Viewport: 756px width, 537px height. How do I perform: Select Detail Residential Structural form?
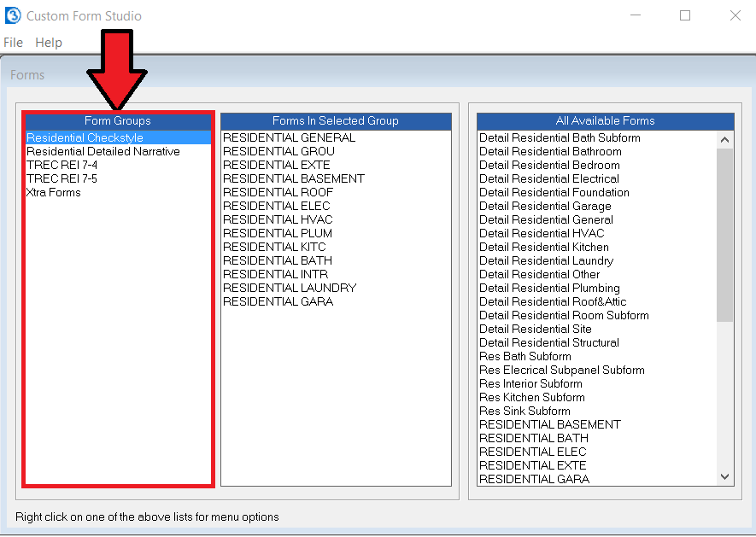coord(597,342)
